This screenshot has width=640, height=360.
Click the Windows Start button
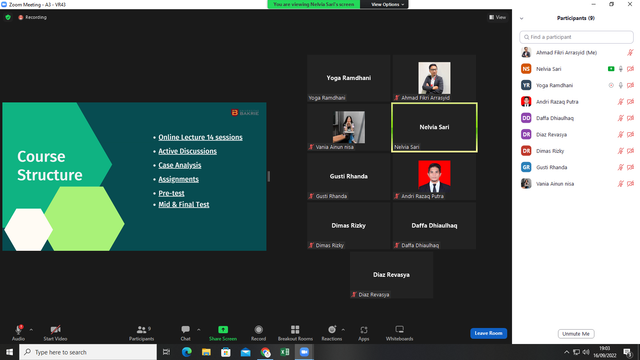tap(9, 352)
